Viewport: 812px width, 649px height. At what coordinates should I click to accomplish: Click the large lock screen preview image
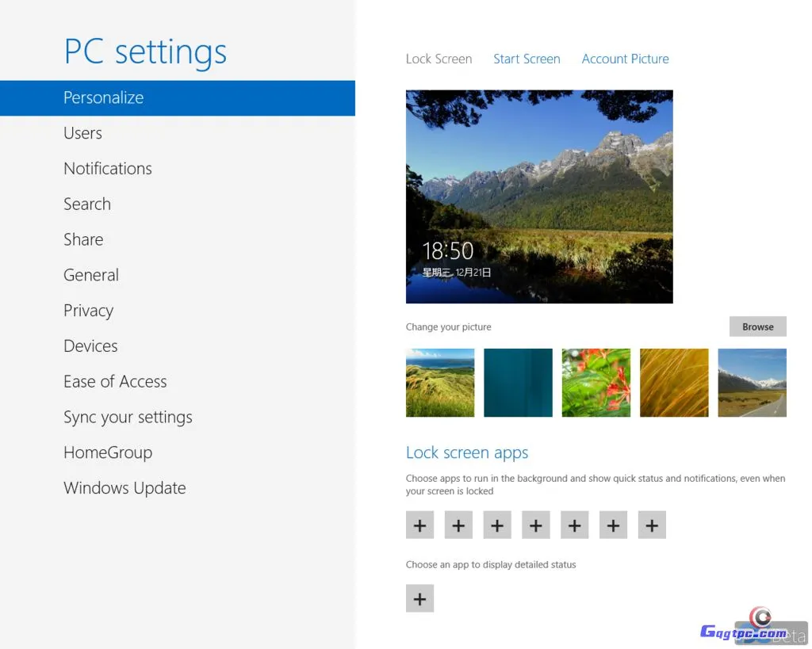(x=539, y=196)
